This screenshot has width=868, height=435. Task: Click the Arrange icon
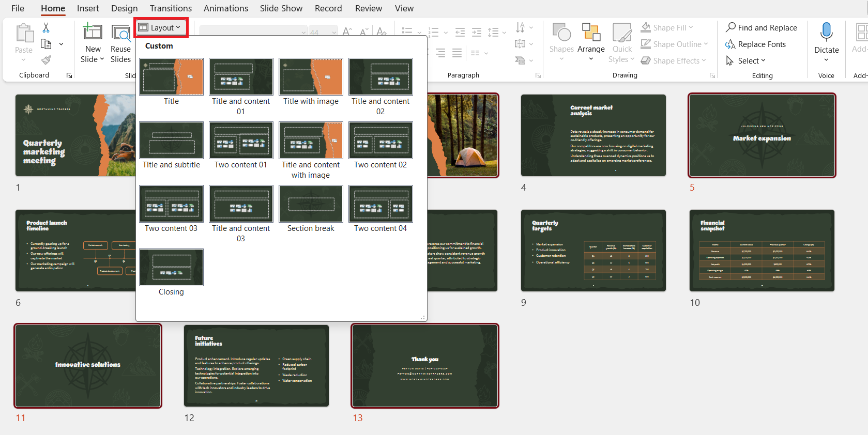click(591, 33)
